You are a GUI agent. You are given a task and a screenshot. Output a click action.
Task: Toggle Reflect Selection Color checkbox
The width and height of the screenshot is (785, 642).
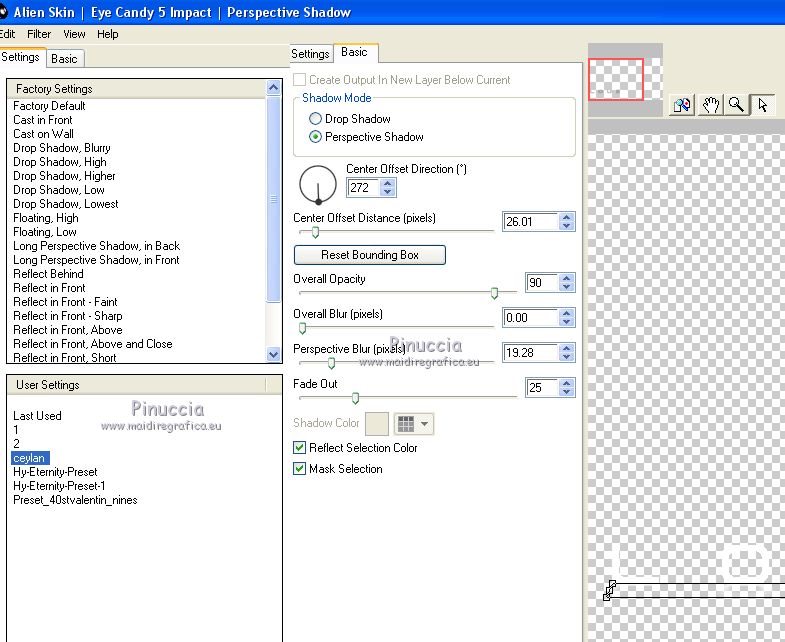pyautogui.click(x=299, y=448)
